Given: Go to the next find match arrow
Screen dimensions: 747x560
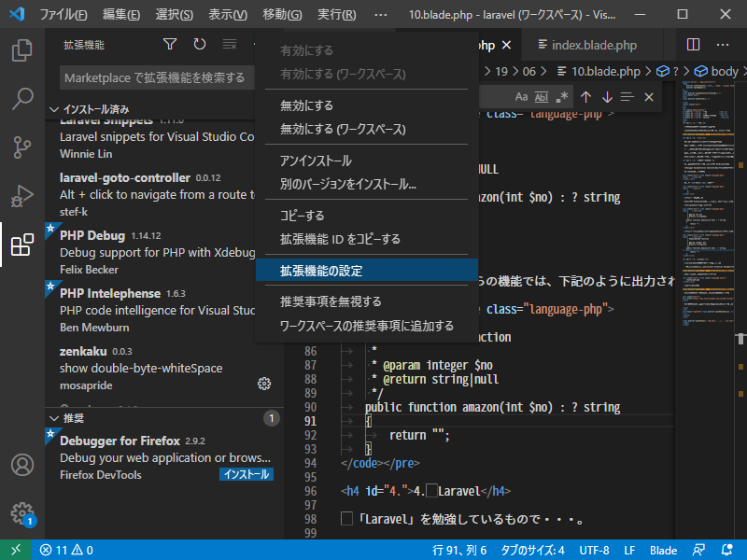Looking at the screenshot, I should coord(607,97).
